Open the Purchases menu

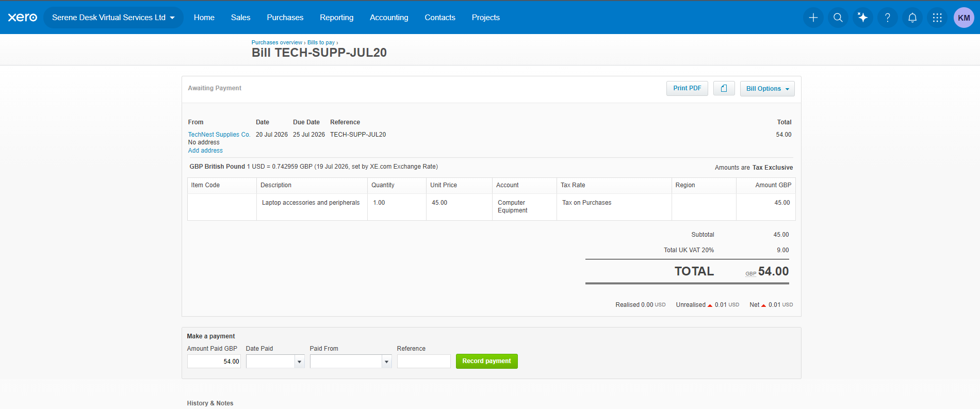coord(285,18)
